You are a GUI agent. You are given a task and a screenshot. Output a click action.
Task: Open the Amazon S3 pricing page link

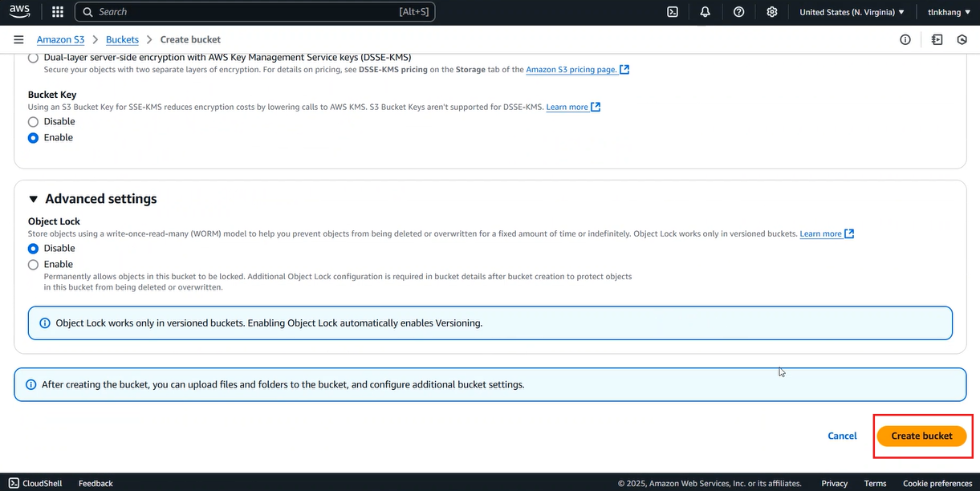coord(571,70)
